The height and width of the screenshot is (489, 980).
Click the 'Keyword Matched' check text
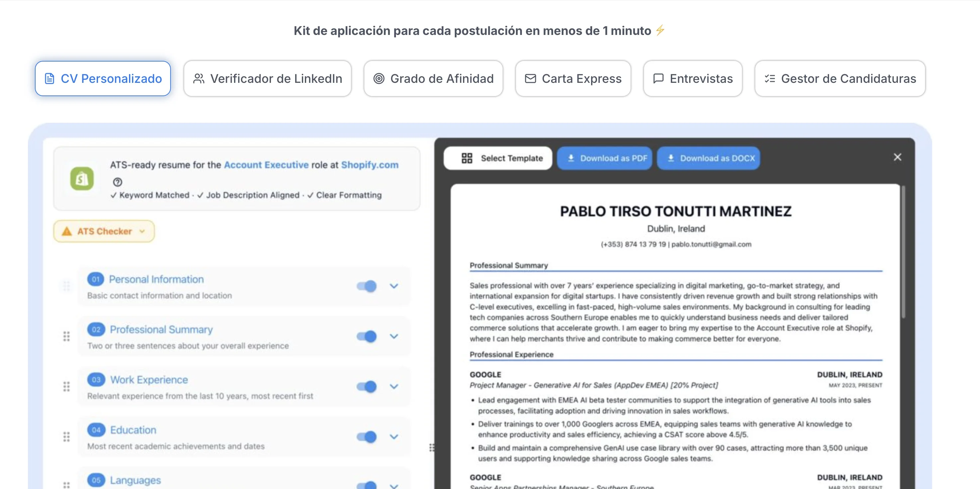click(150, 195)
